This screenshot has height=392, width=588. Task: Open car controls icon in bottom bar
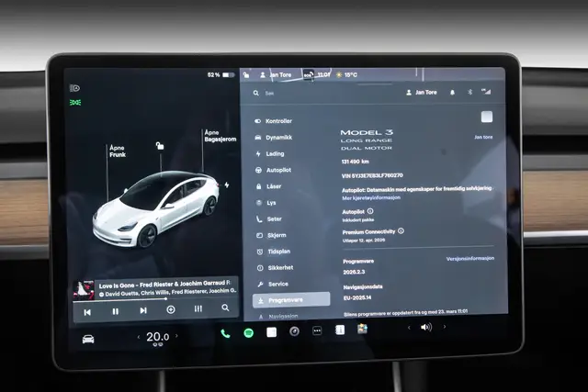pyautogui.click(x=88, y=339)
